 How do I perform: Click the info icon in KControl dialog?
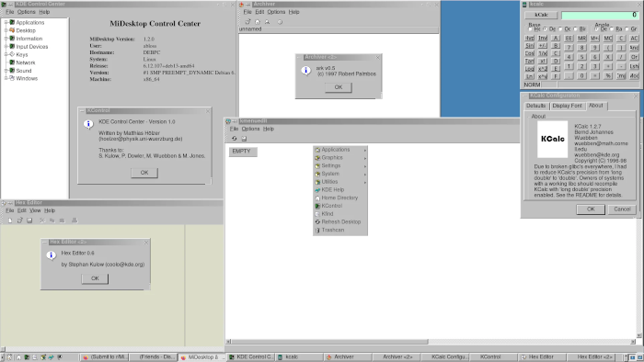88,124
